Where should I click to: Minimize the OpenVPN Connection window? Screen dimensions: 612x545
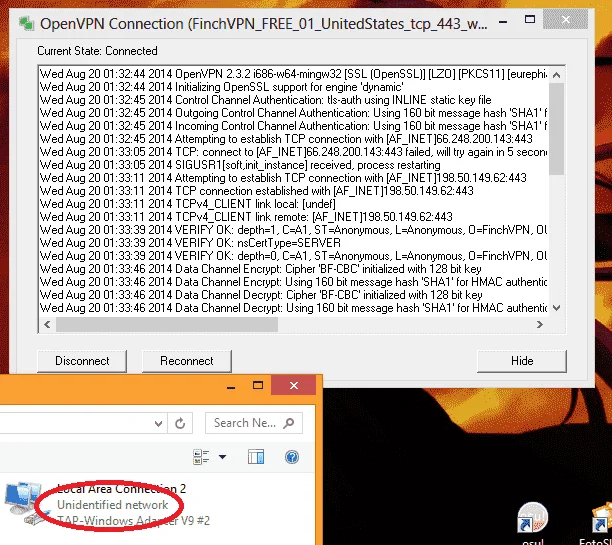coord(503,21)
